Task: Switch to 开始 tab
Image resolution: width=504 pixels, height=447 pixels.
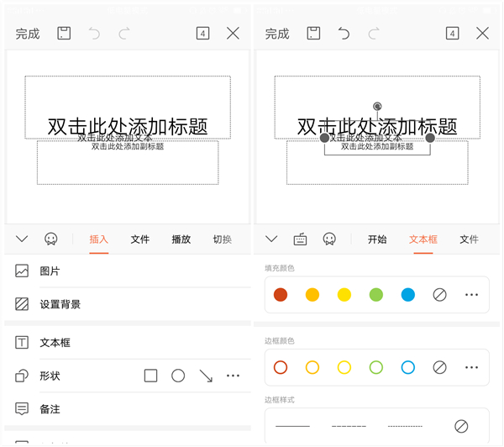Action: [377, 239]
